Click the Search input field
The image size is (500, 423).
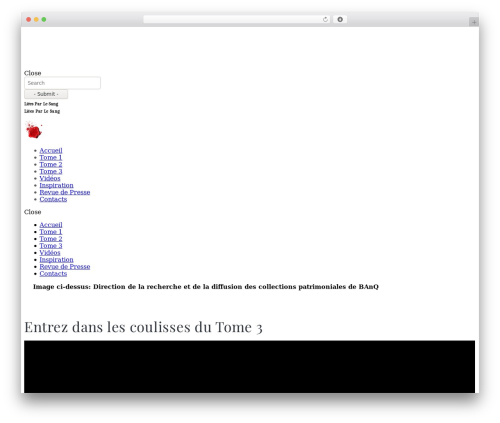[x=62, y=83]
